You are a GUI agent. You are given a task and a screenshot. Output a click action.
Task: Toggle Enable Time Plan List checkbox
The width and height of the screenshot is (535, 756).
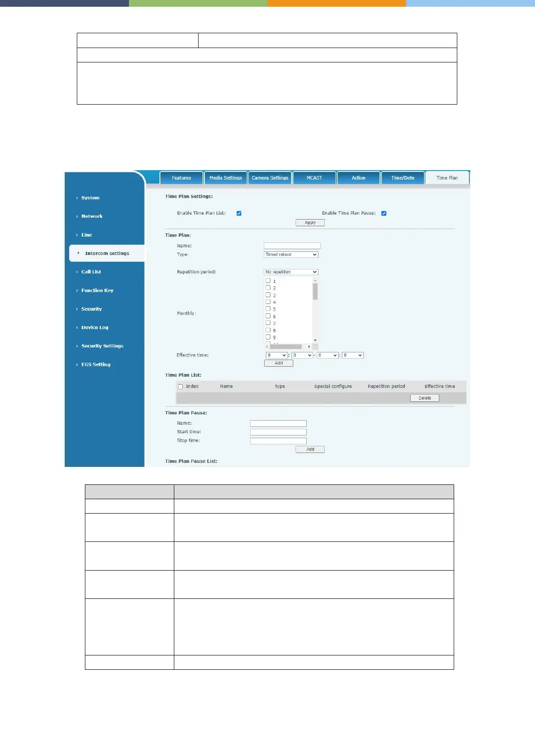click(x=239, y=213)
